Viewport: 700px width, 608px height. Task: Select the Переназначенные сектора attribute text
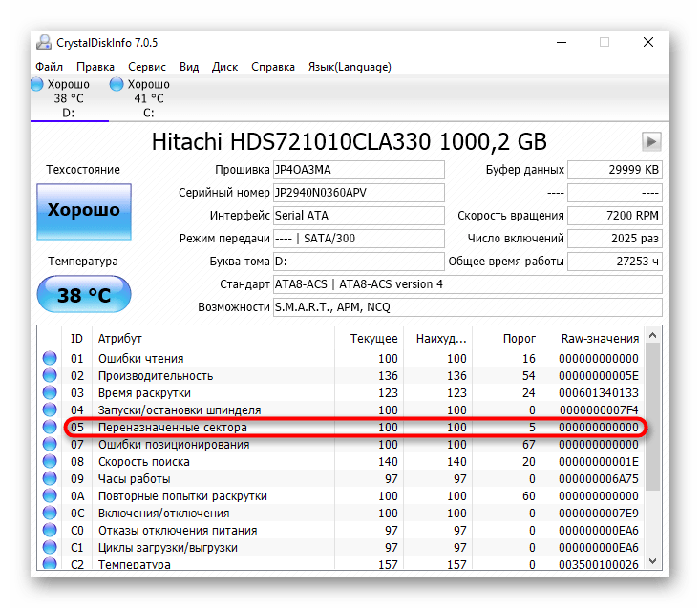point(173,428)
